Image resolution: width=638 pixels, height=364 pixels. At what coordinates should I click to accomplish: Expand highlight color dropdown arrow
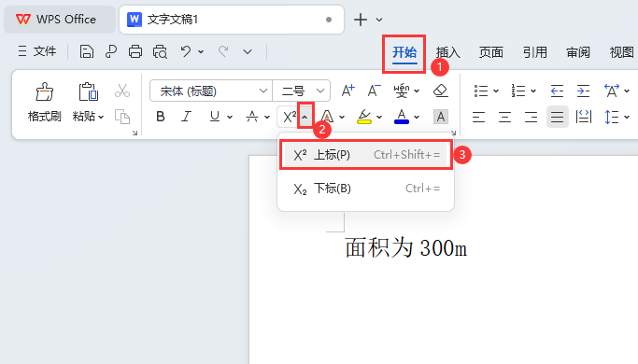[379, 117]
